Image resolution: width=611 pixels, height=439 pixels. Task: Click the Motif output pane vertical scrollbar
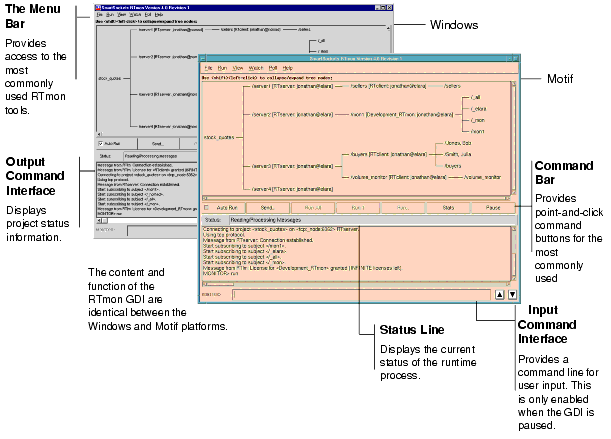point(514,253)
